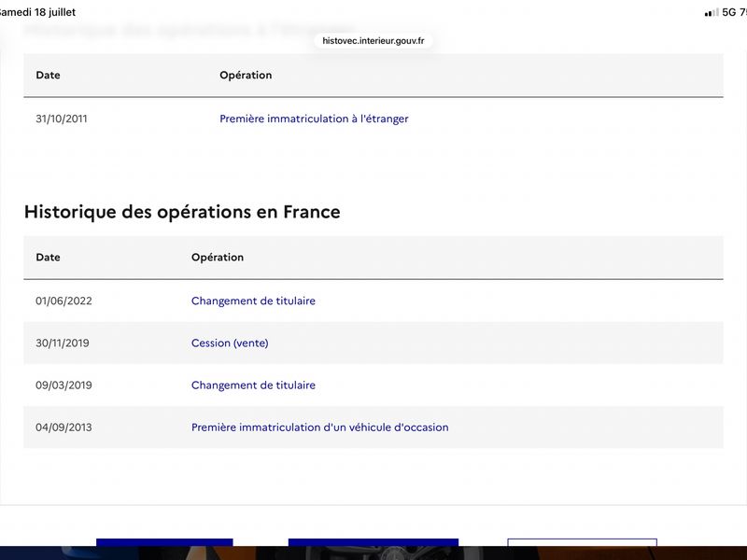Click the Opération header in the foreign operations table
The image size is (747, 560).
click(246, 75)
